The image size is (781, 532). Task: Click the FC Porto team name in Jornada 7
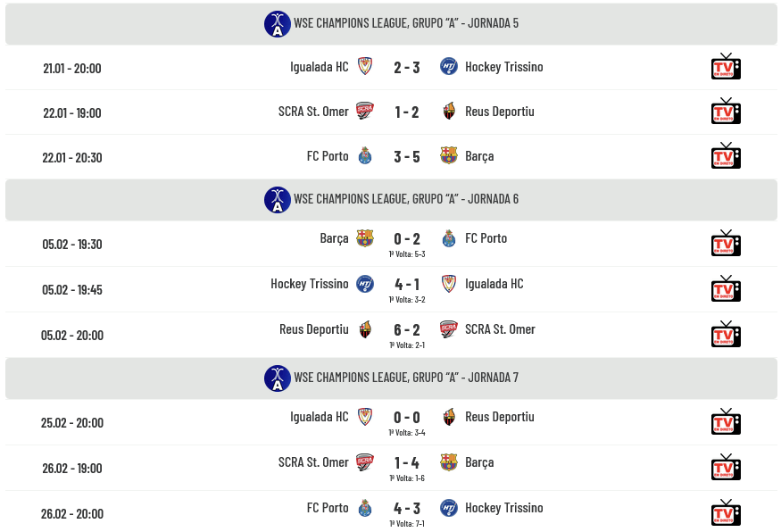tap(328, 508)
